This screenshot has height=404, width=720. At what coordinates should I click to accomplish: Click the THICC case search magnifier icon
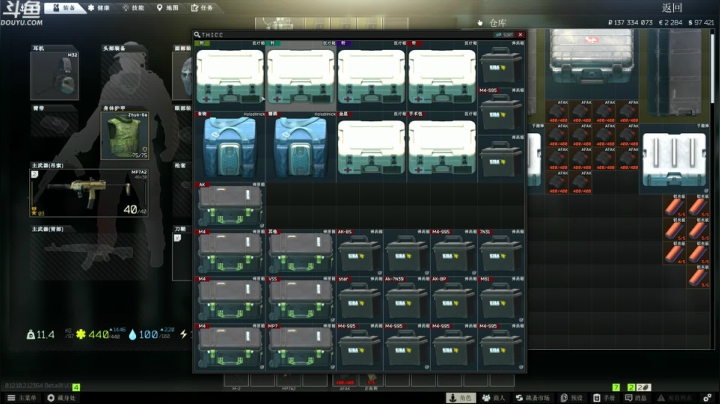[197, 35]
